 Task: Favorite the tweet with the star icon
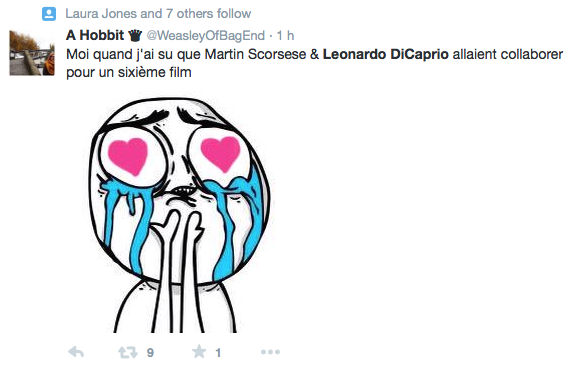pyautogui.click(x=199, y=351)
